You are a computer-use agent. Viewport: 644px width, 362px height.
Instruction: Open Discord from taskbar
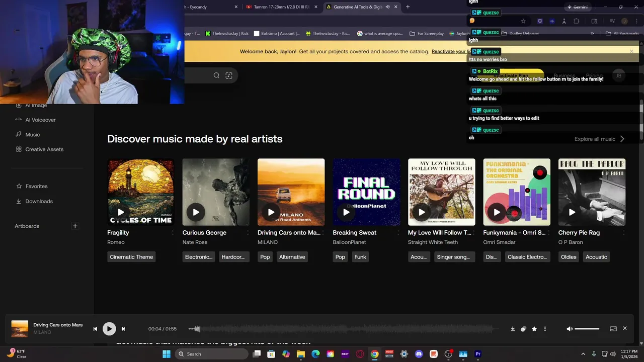pos(419,354)
